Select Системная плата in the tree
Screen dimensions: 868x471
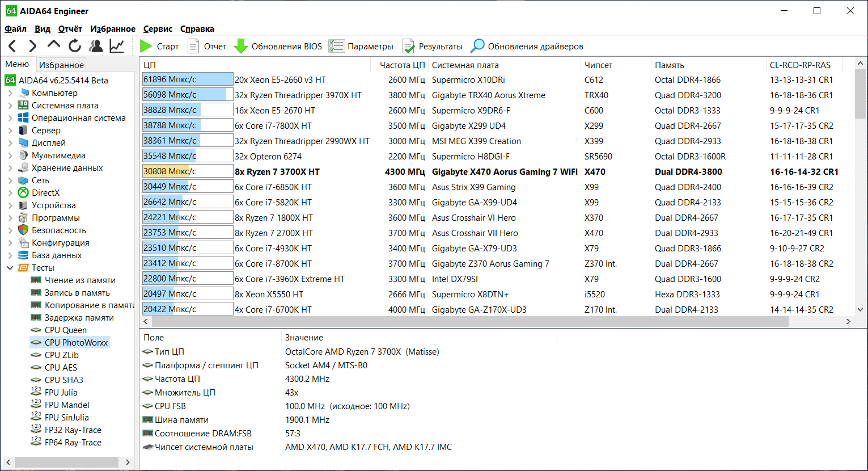coord(65,106)
